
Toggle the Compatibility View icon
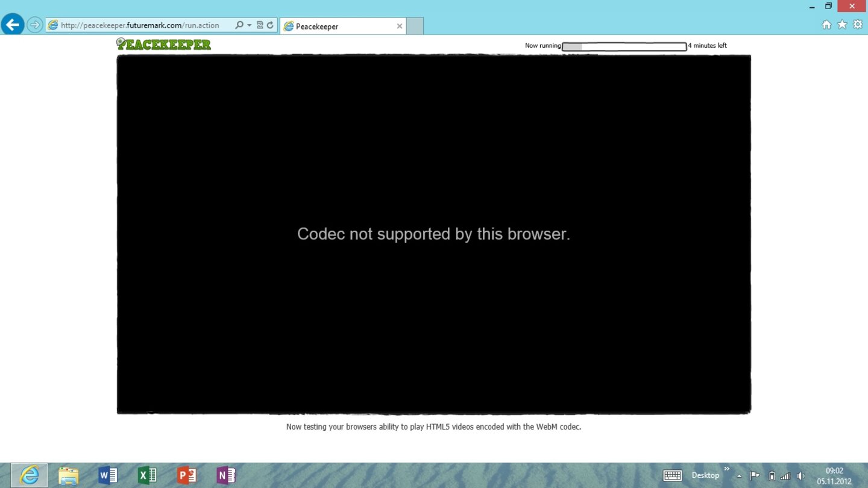260,25
